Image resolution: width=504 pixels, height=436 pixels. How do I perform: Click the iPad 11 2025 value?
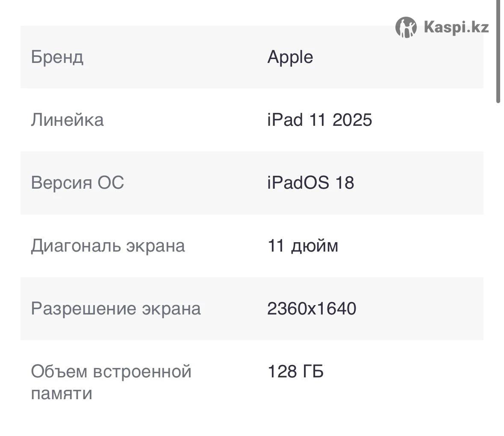coord(319,120)
